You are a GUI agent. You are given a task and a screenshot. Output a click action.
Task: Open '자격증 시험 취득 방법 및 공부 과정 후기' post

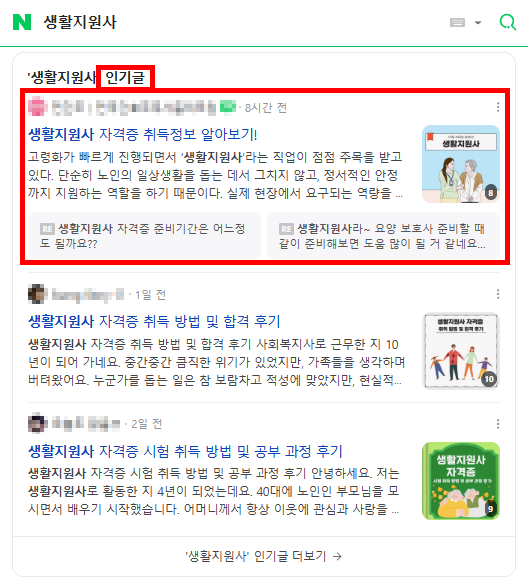point(185,451)
